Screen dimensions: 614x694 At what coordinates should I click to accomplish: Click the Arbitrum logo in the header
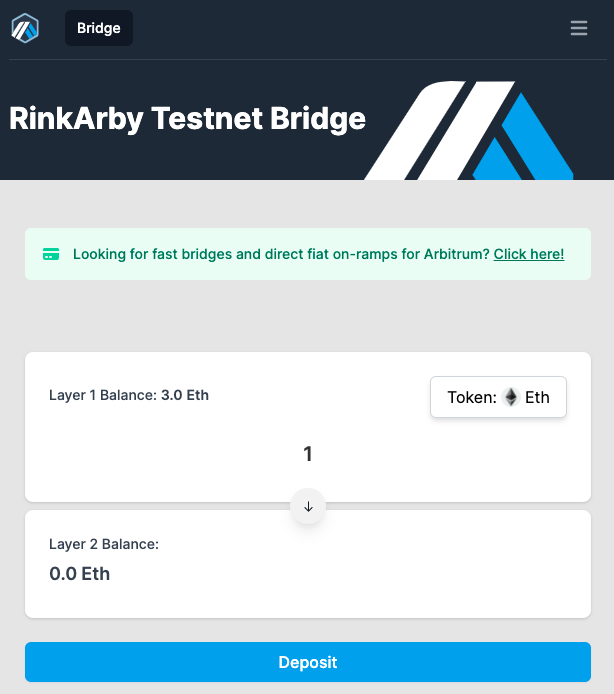25,28
